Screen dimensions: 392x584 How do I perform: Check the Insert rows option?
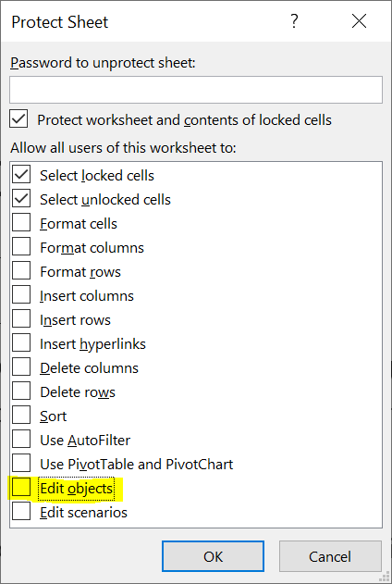click(x=21, y=319)
